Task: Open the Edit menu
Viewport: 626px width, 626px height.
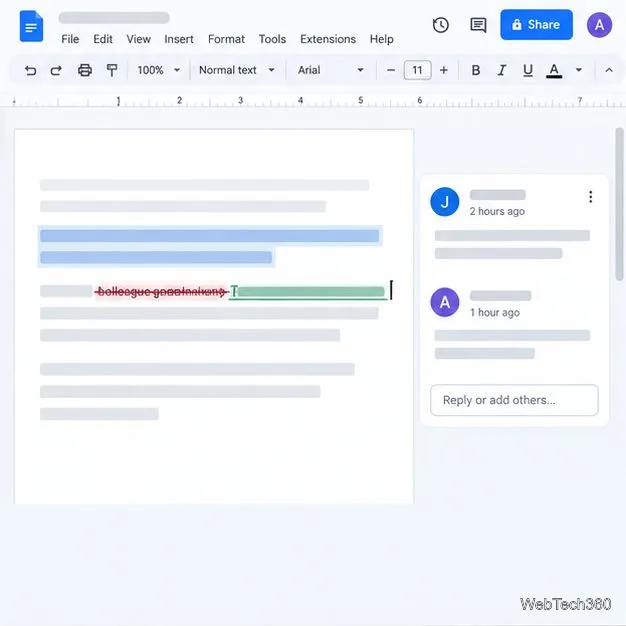Action: 103,39
